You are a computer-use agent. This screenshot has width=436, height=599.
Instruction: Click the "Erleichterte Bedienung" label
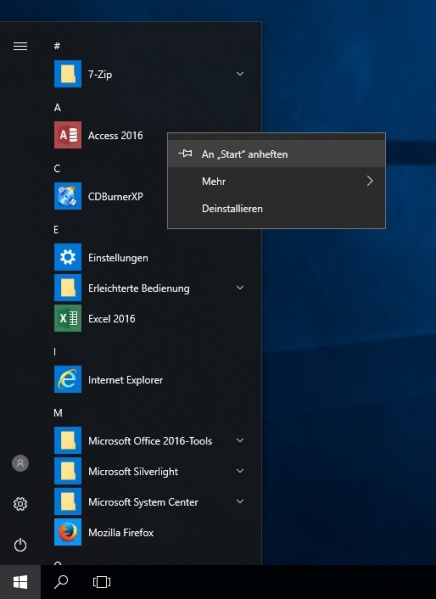pos(139,288)
